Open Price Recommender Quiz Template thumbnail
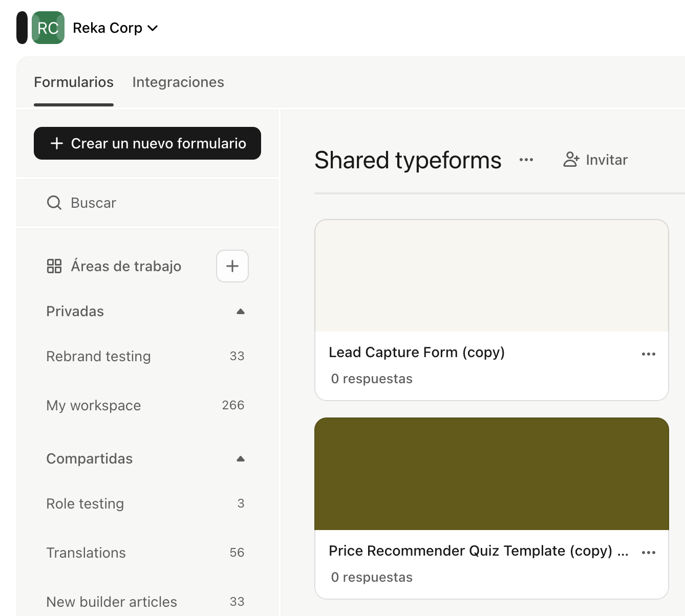 (x=491, y=474)
